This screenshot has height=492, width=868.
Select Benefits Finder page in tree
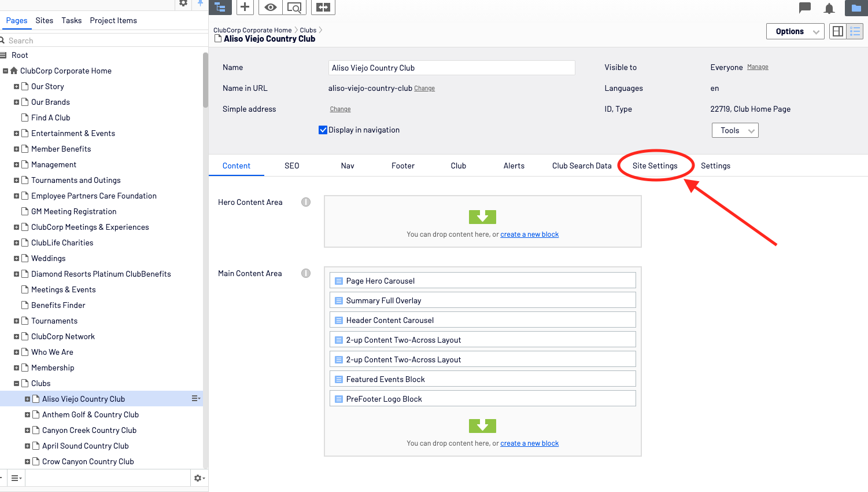[58, 305]
